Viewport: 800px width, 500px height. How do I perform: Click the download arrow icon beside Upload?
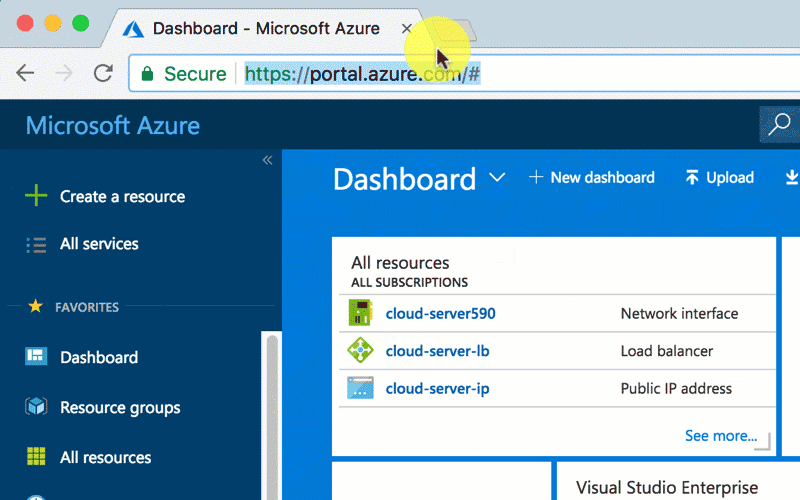pos(791,178)
